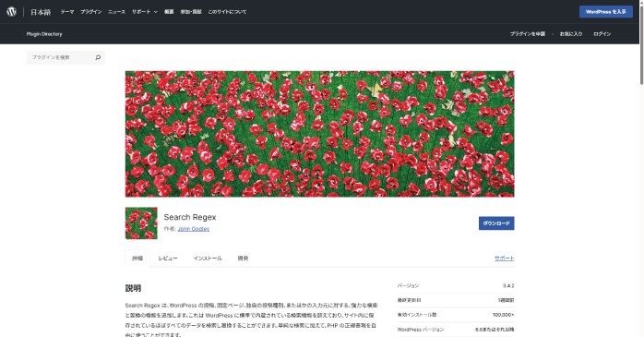
Task: Switch to the インストール tab
Action: [208, 259]
